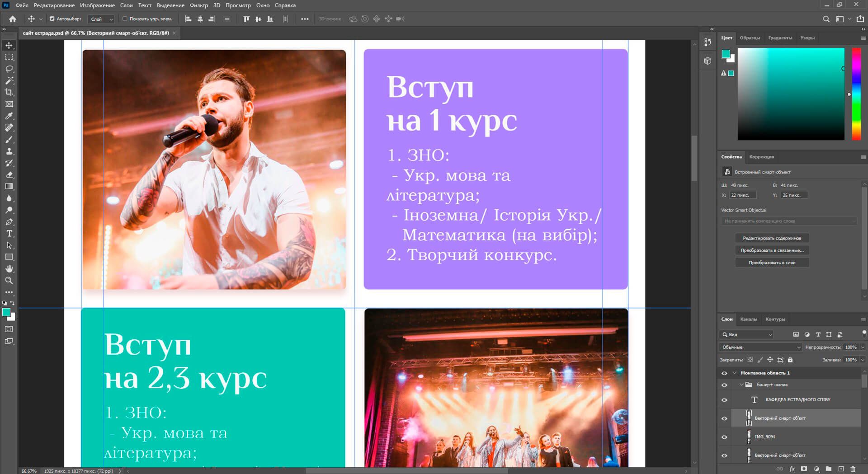Viewport: 868px width, 474px height.
Task: Select the Pen tool
Action: point(9,222)
